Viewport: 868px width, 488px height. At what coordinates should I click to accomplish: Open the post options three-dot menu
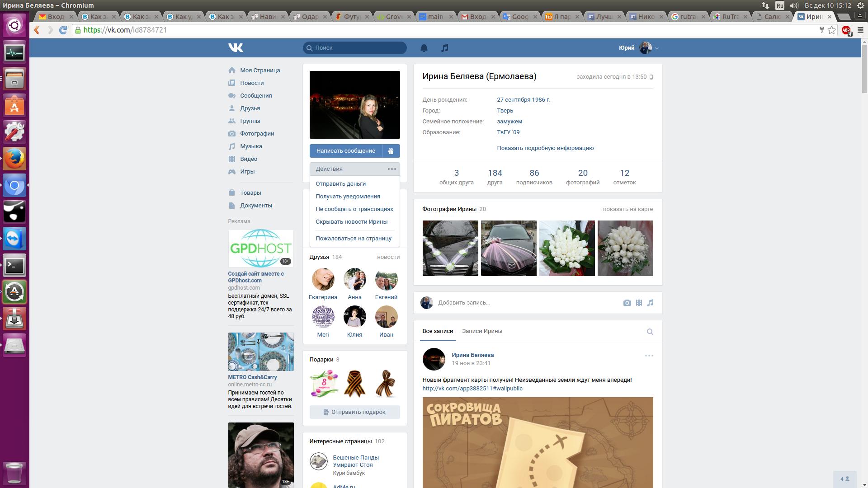click(x=649, y=356)
